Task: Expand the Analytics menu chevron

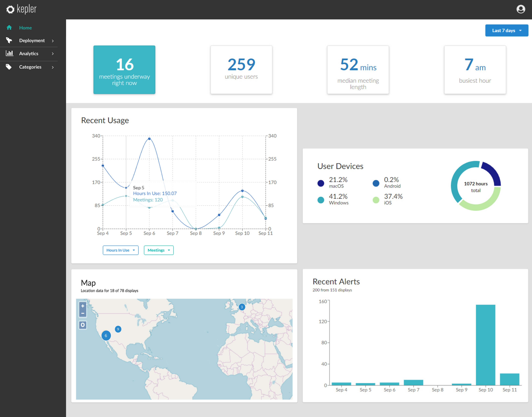Action: point(53,54)
